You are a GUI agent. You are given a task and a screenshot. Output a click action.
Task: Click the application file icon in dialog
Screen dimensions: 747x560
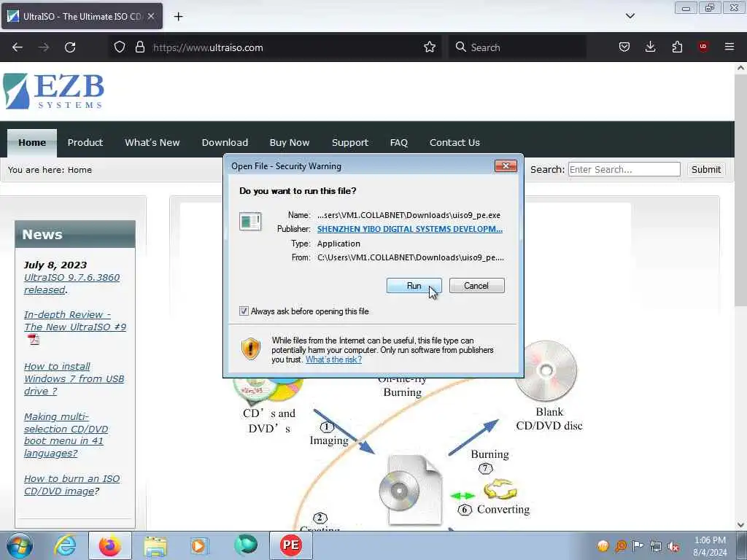tap(250, 222)
